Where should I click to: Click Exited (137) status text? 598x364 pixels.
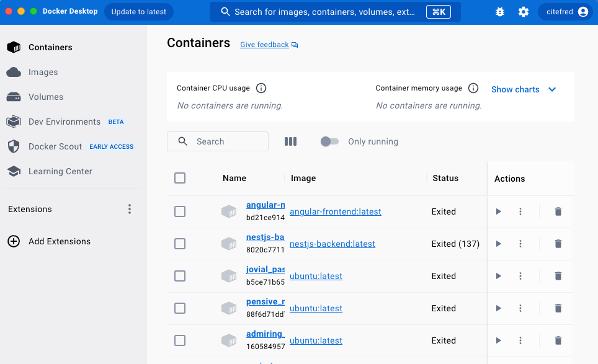[455, 244]
